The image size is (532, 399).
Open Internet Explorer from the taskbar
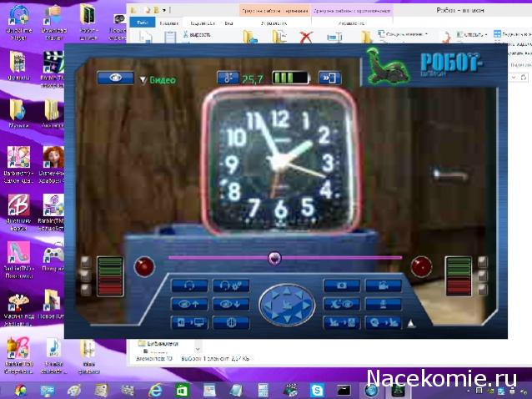(155, 390)
